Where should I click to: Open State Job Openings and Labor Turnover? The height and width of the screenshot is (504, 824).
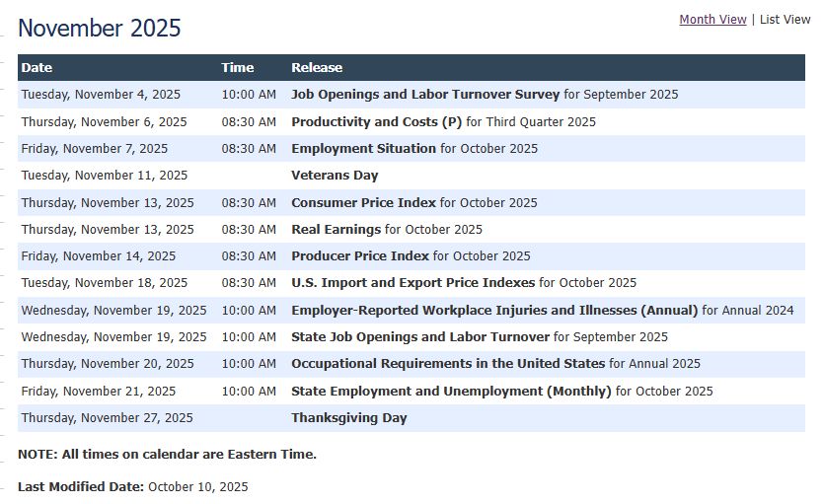[x=420, y=337]
